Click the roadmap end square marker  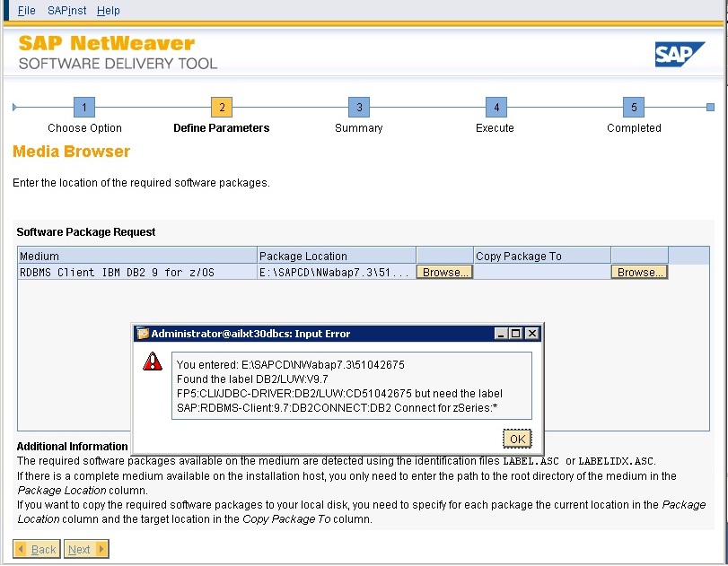click(710, 107)
